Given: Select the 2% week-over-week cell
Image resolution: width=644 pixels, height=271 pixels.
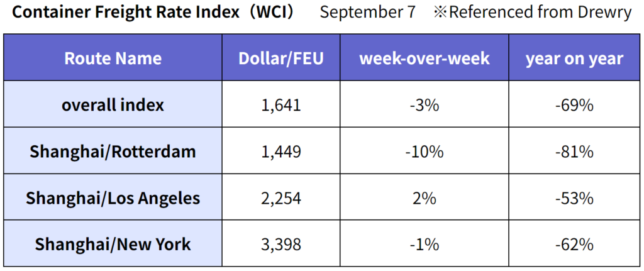Looking at the screenshot, I should [x=425, y=198].
